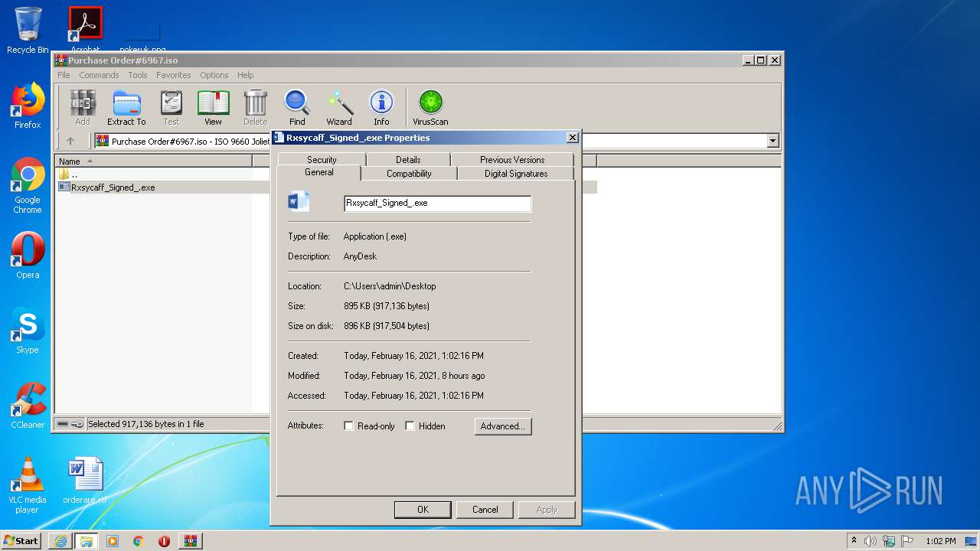Viewport: 980px width, 551px height.
Task: Open Advanced attributes settings
Action: click(502, 426)
